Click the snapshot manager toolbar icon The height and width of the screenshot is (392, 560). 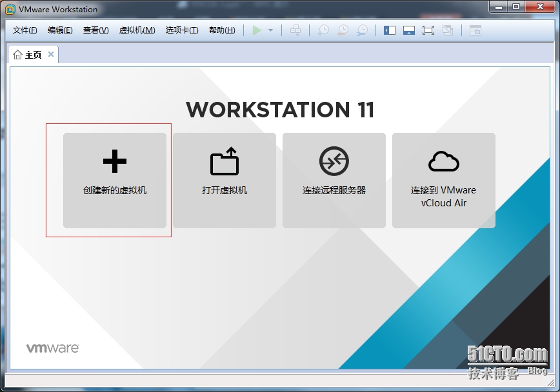(x=362, y=30)
